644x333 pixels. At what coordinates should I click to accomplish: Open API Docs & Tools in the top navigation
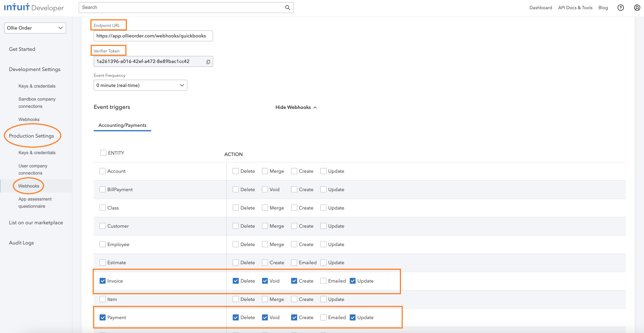pyautogui.click(x=575, y=8)
